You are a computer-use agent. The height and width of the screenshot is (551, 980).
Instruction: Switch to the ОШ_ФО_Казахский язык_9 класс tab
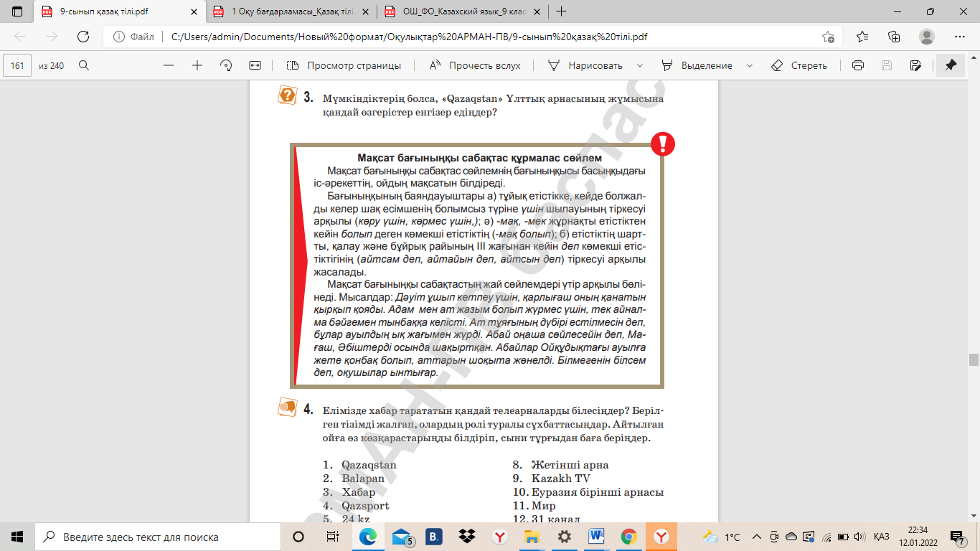coord(465,11)
